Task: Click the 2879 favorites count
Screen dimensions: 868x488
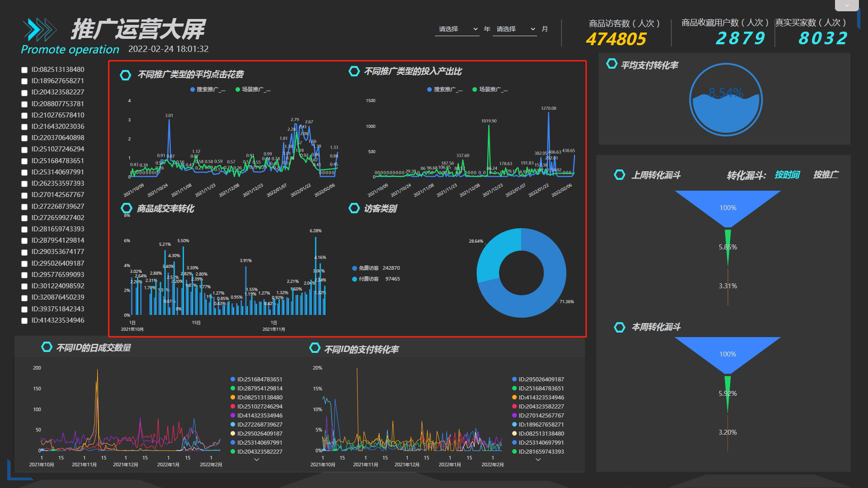Action: tap(741, 38)
